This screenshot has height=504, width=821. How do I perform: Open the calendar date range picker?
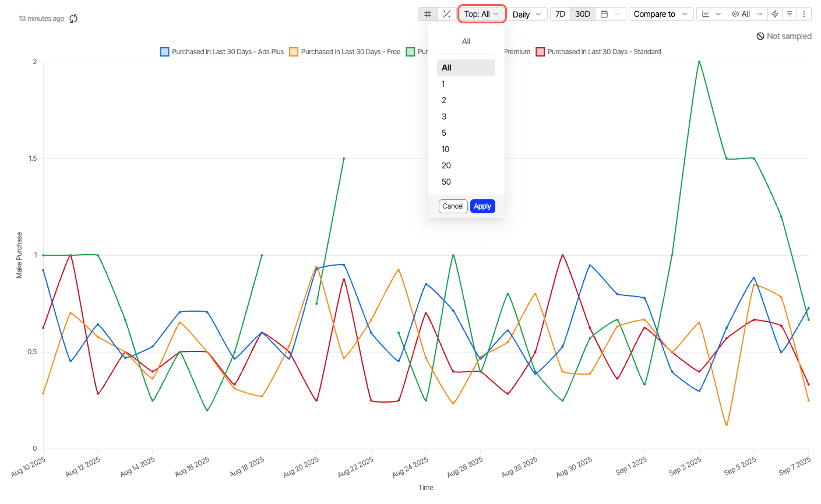pos(611,14)
